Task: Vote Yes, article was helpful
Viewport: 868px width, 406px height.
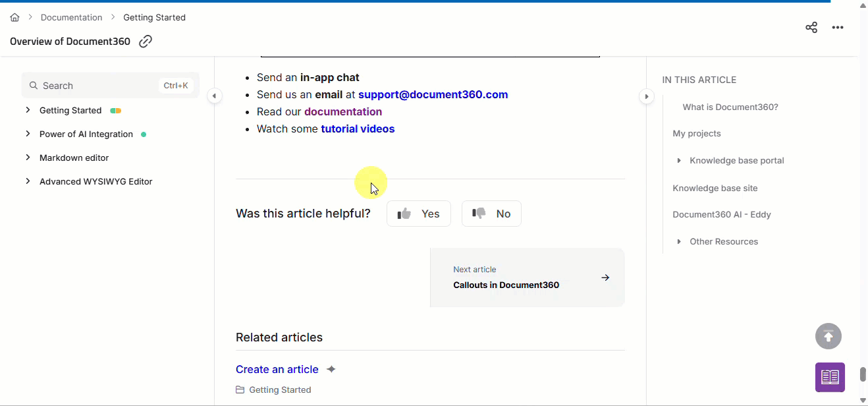Action: coord(419,214)
